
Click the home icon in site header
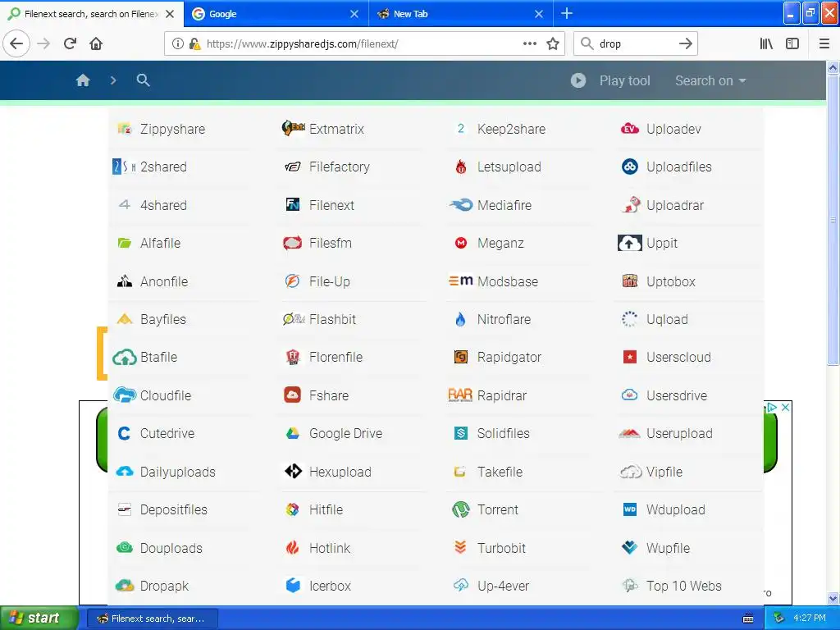(x=83, y=80)
